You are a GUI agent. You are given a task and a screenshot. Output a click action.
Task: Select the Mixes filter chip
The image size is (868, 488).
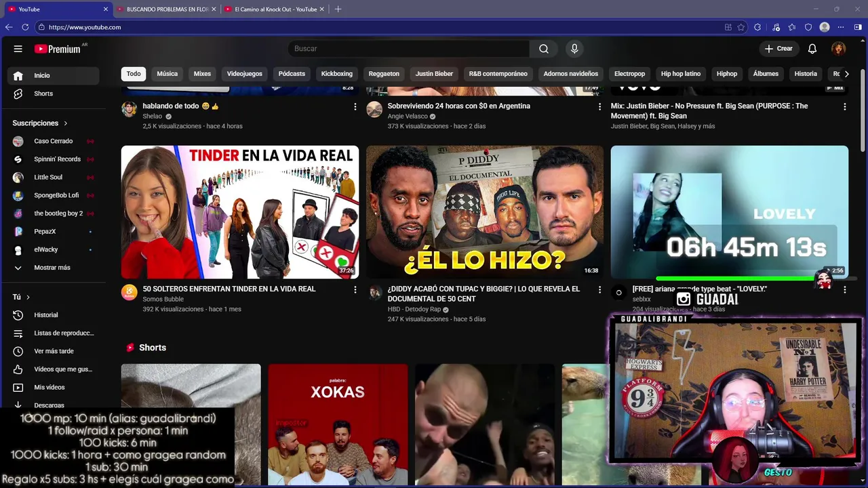(202, 74)
